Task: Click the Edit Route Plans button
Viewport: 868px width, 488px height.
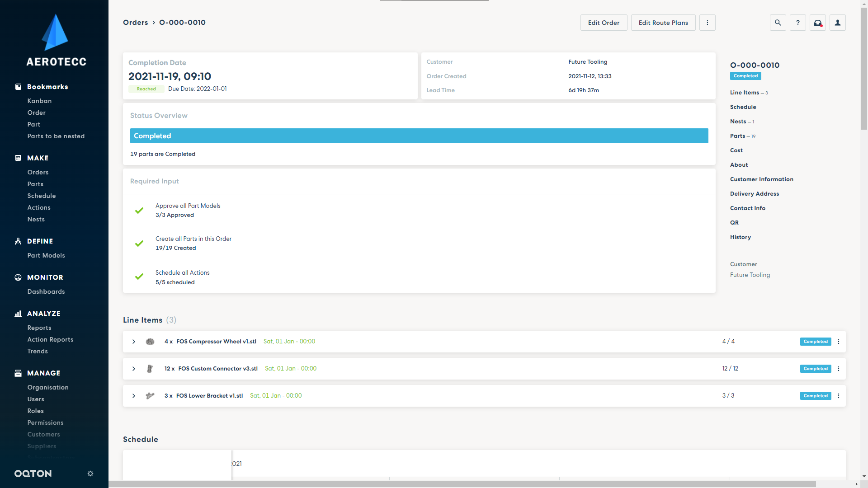Action: pos(663,23)
